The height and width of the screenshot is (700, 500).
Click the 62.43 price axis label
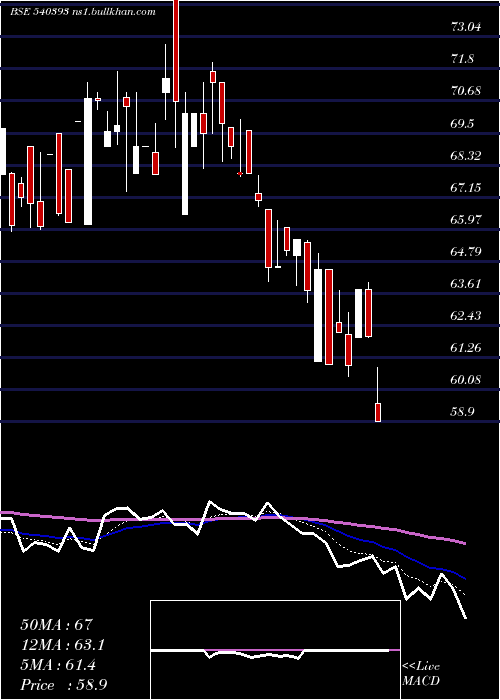pos(467,316)
